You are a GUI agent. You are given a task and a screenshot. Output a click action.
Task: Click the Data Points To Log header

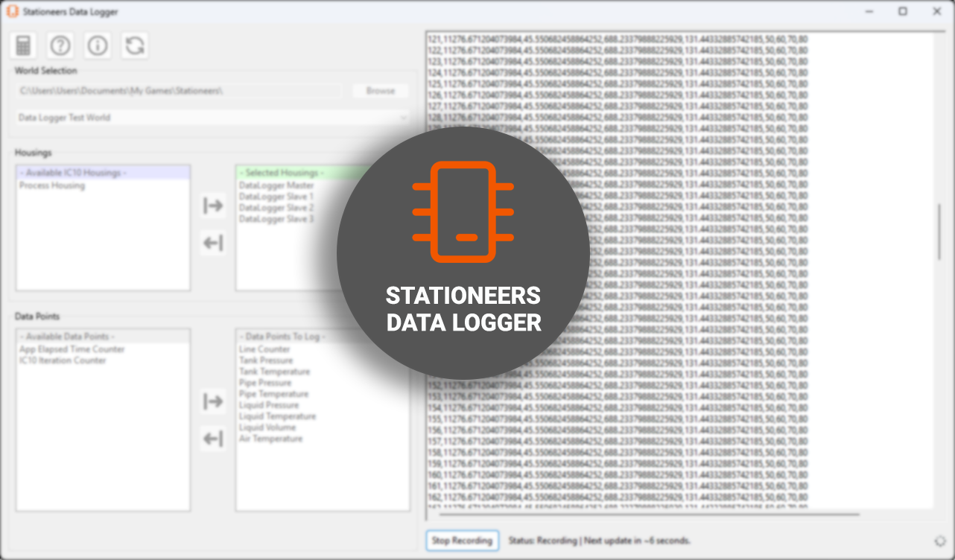(323, 337)
